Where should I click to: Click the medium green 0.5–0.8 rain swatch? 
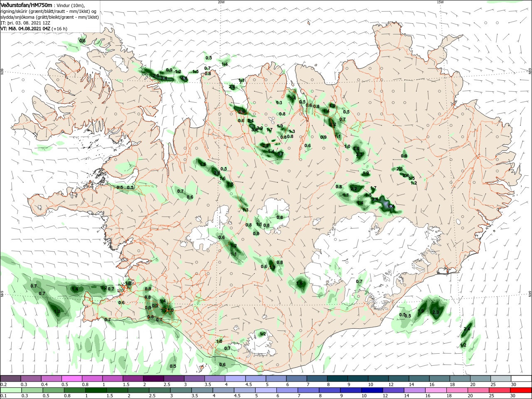[x=54, y=390]
